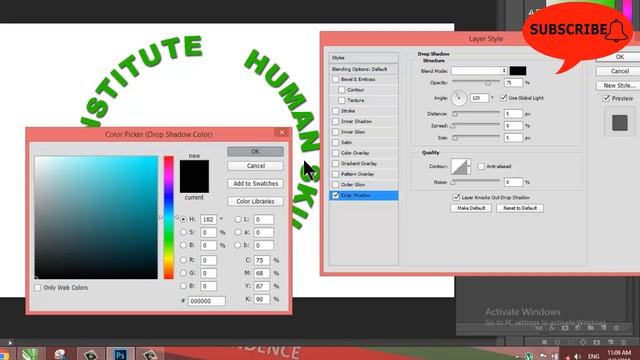Screen dimensions: 640x360
Task: Click the vertical hue spectrum slider
Action: pos(169,217)
